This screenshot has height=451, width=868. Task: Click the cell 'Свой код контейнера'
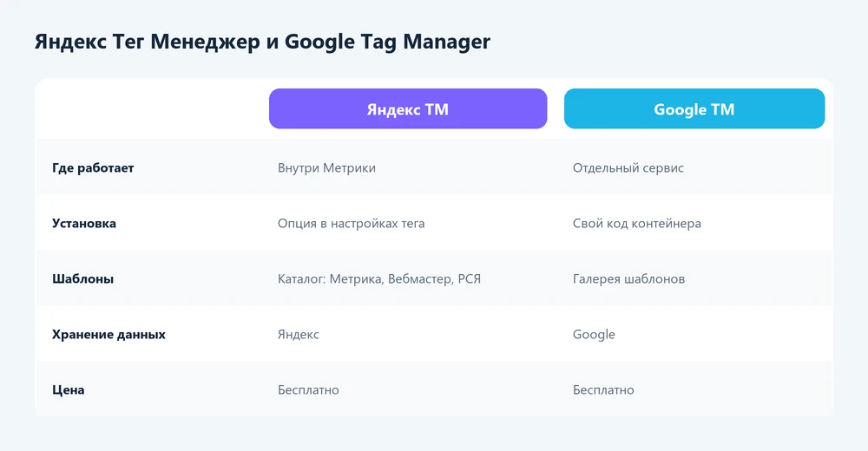(x=636, y=224)
